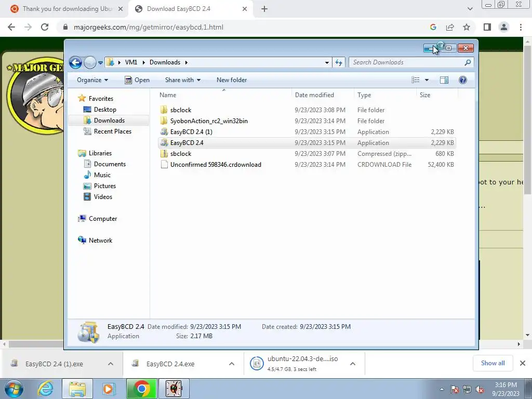This screenshot has width=532, height=399.
Task: Share this page from Chrome's address bar
Action: [x=450, y=27]
